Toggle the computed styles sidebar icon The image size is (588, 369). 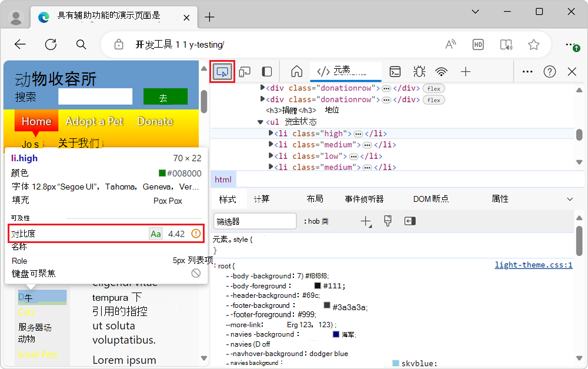coord(410,221)
